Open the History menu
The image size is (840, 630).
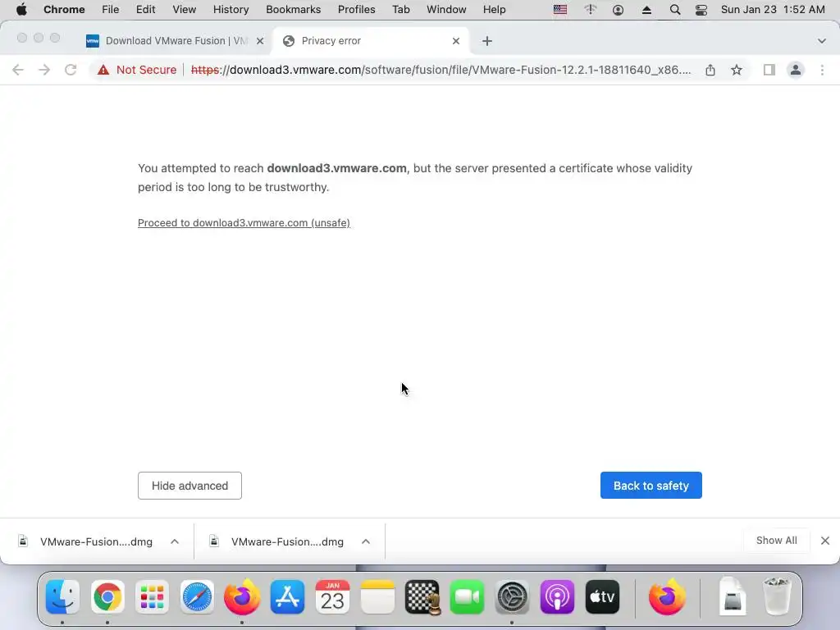tap(231, 10)
